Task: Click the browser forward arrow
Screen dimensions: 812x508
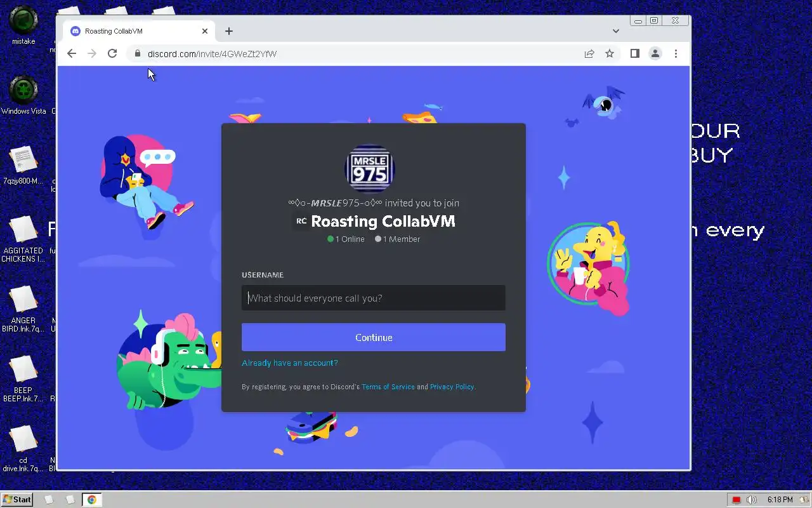Action: [92, 54]
